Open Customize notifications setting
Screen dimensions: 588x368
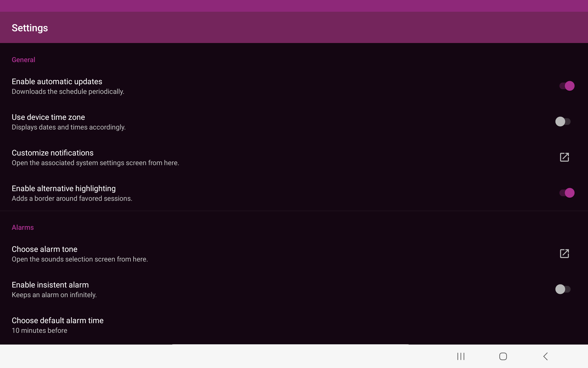294,157
